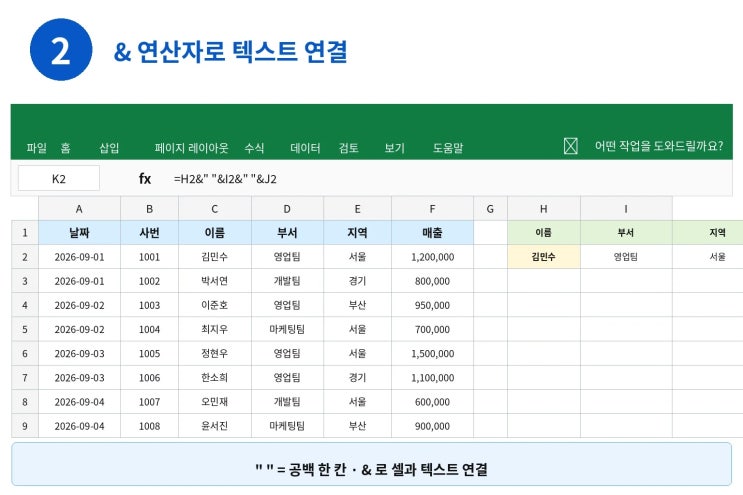Viewport: 743px width, 495px height.
Task: Click the 어떤 작업을 도와드릴까요? search box
Action: pos(659,146)
